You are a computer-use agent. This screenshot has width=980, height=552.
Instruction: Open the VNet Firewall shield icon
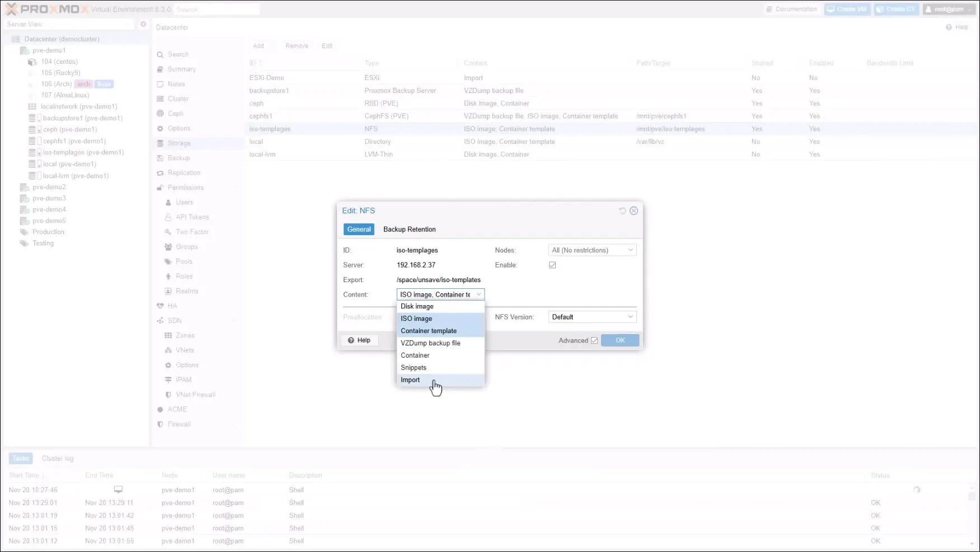pyautogui.click(x=168, y=395)
